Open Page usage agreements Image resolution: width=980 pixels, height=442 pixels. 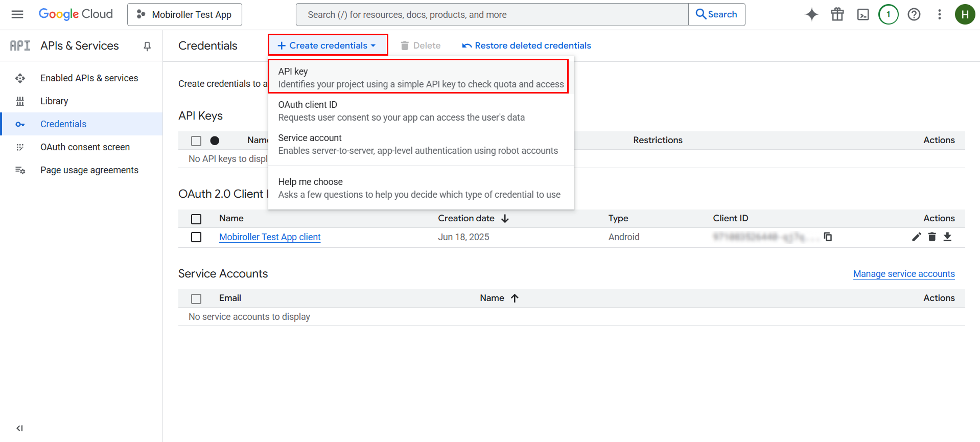point(89,170)
